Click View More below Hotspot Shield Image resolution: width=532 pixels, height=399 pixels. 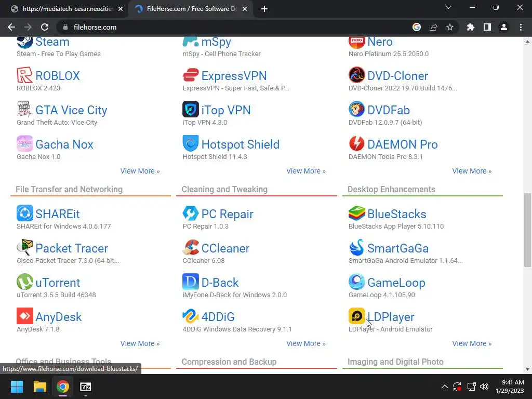[305, 171]
